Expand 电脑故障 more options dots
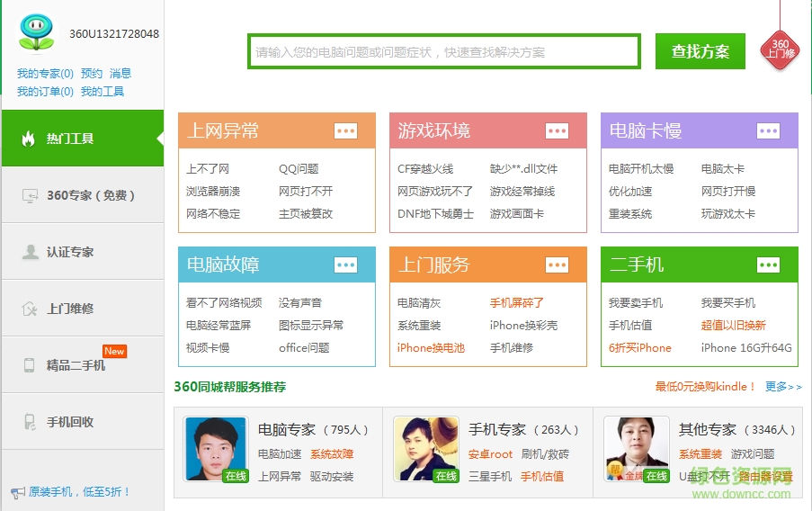The width and height of the screenshot is (812, 511). [x=345, y=264]
